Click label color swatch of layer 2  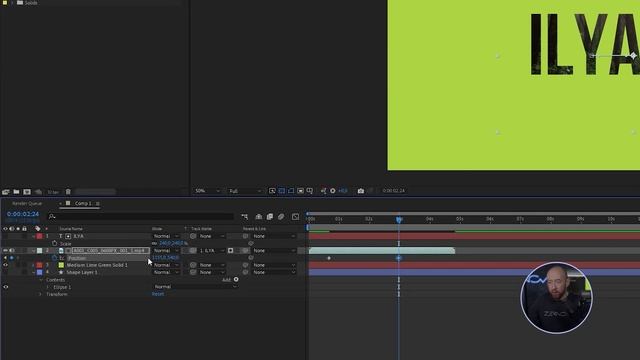tap(40, 251)
